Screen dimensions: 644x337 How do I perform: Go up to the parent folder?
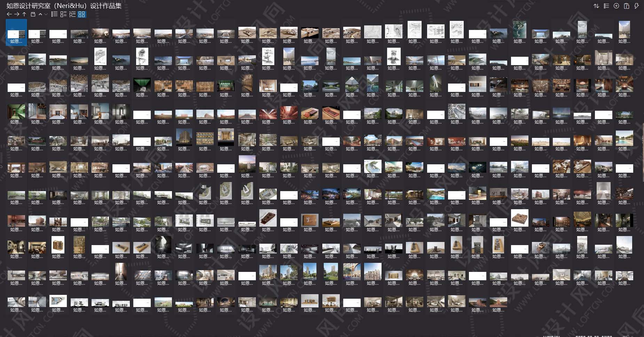[24, 14]
